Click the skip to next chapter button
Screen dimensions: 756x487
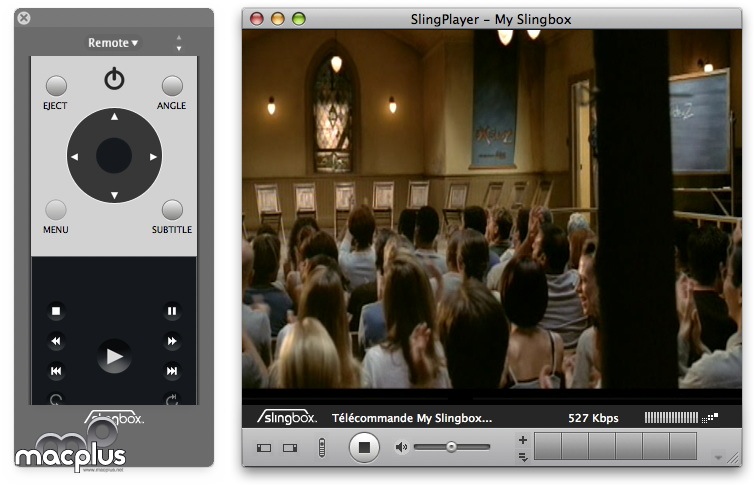[x=172, y=371]
